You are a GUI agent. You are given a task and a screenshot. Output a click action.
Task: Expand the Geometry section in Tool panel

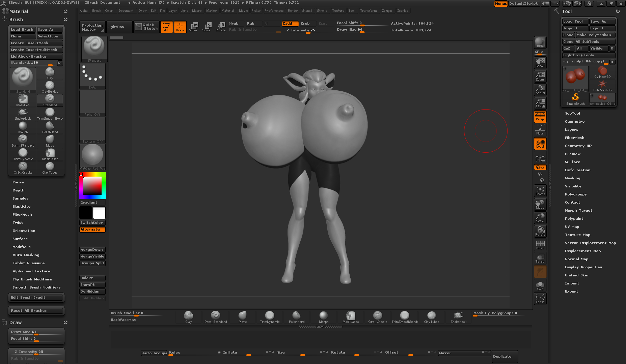point(574,122)
